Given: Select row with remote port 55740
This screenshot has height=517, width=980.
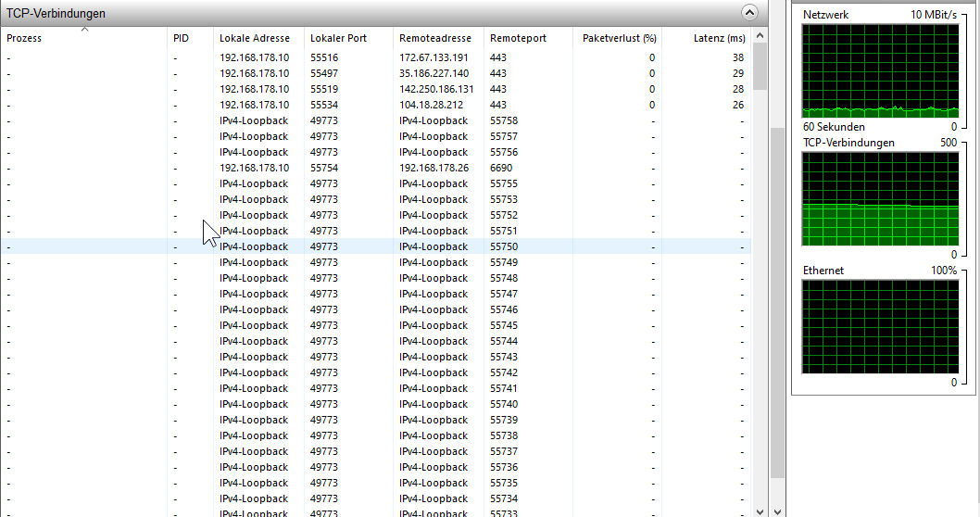Looking at the screenshot, I should point(376,404).
